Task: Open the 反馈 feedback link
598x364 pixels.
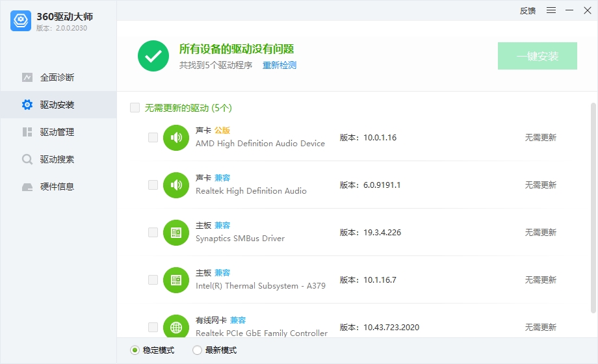Action: [528, 10]
